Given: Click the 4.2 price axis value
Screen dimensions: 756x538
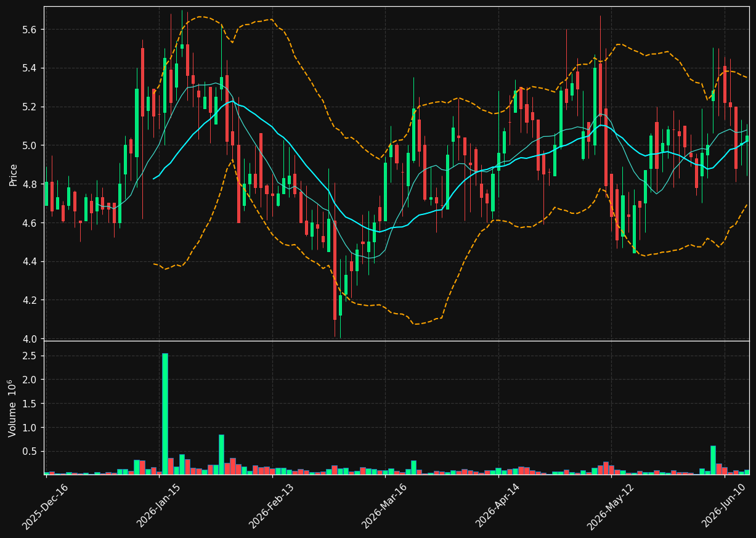Looking at the screenshot, I should (30, 300).
